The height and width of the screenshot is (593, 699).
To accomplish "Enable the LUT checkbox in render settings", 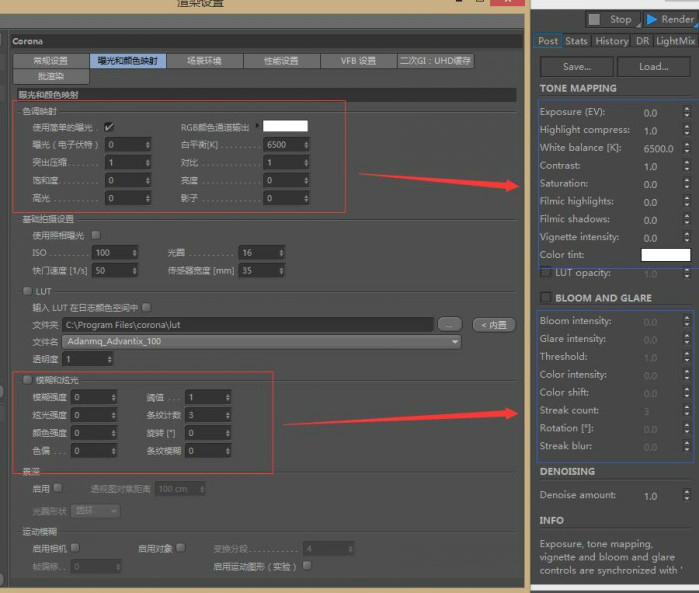I will pos(27,291).
